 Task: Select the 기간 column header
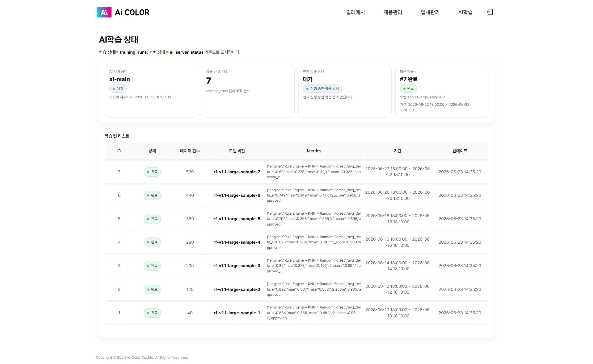[x=397, y=151]
